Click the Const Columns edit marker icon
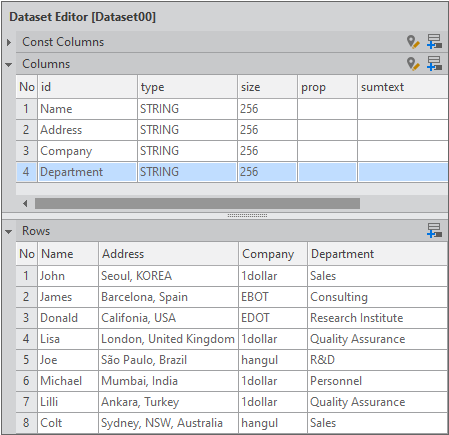Viewport: 449px width, 435px height. tap(413, 42)
